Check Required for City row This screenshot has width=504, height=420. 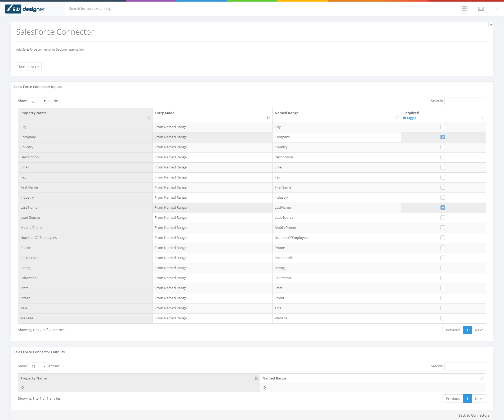point(443,127)
